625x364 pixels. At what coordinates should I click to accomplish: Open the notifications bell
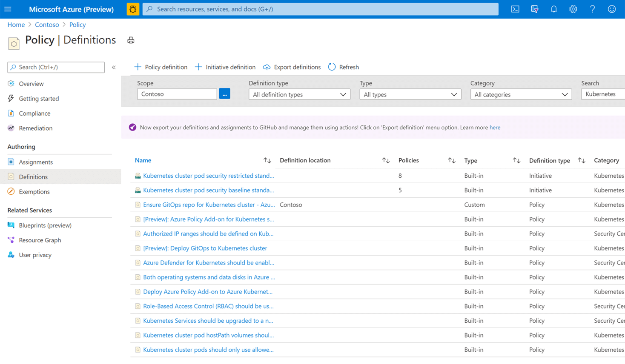pos(553,9)
